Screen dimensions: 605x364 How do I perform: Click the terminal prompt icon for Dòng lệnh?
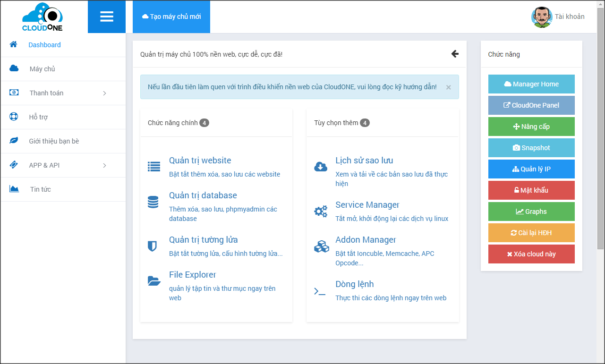pos(320,291)
